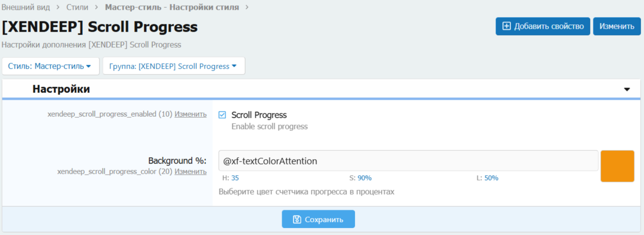
Task: Click the Scroll Progress checkbox label text
Action: tap(259, 115)
